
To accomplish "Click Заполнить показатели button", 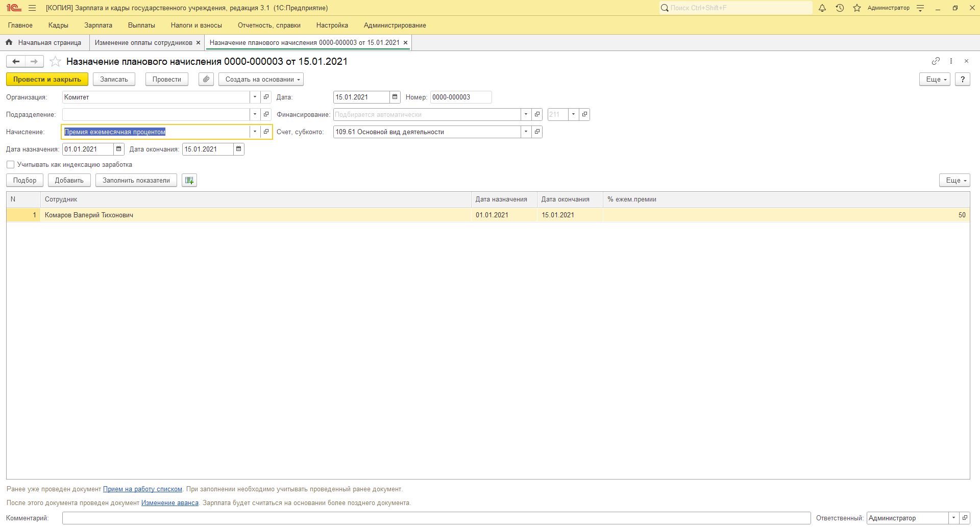I will click(136, 181).
